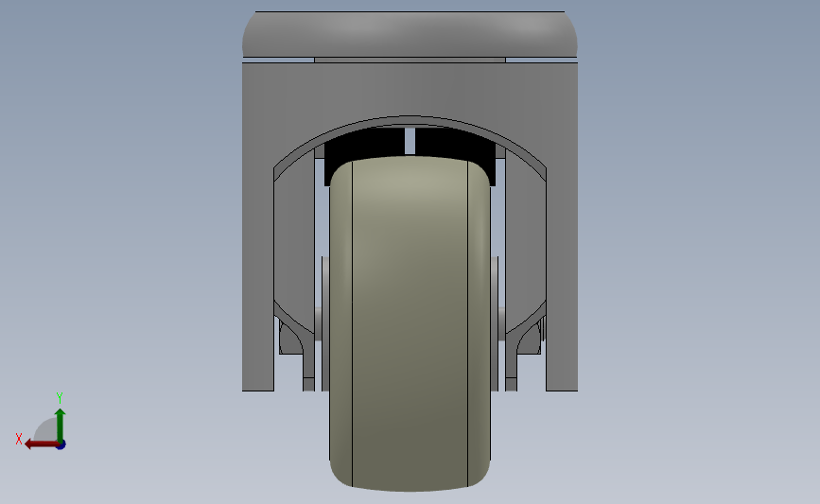Click the green Y label of triad
The width and height of the screenshot is (820, 504).
pyautogui.click(x=60, y=398)
